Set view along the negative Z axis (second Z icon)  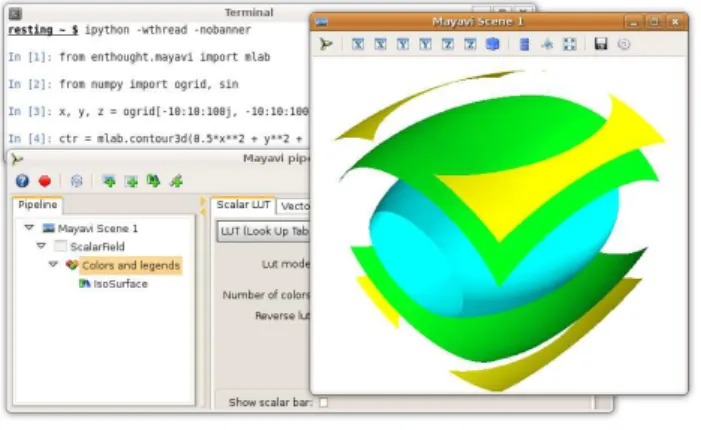click(x=470, y=44)
